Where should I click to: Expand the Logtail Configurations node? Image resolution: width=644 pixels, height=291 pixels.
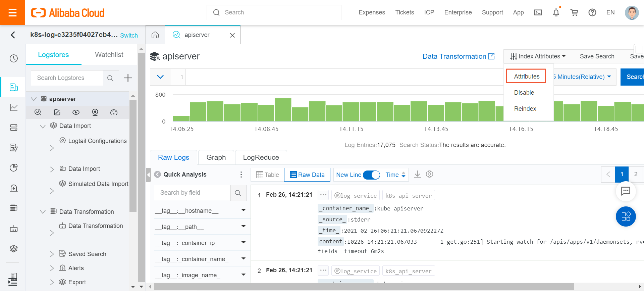[52, 148]
